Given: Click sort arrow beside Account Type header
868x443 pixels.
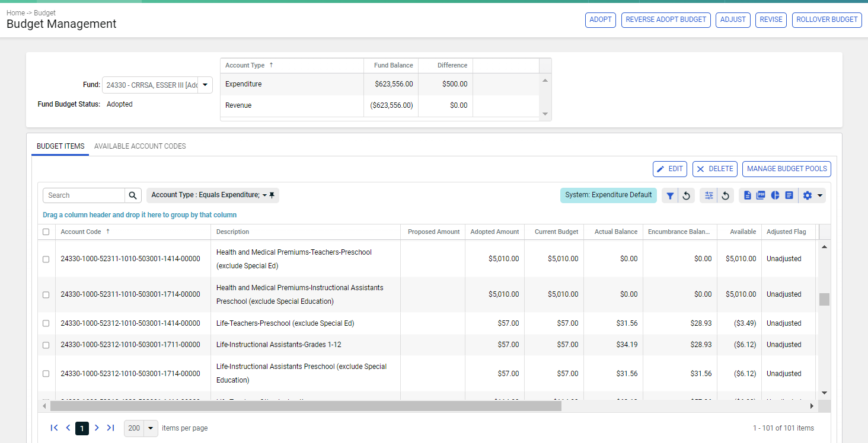Looking at the screenshot, I should 272,65.
